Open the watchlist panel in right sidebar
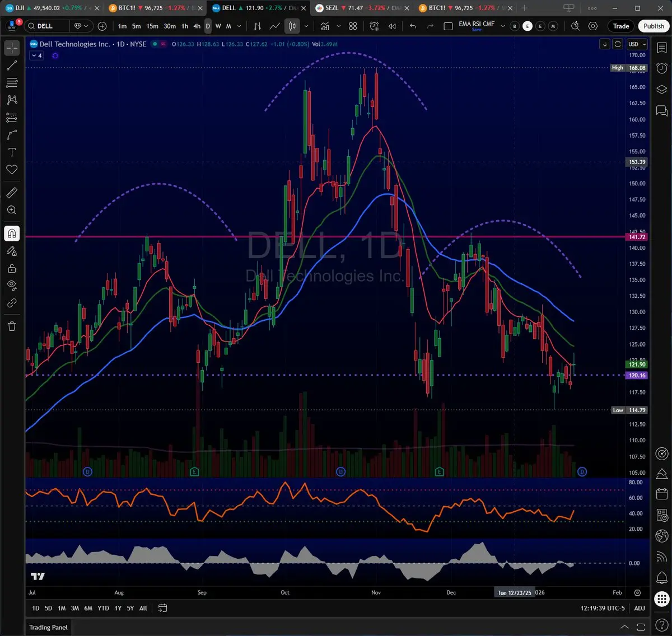Screen dimensions: 672x636 [x=661, y=48]
